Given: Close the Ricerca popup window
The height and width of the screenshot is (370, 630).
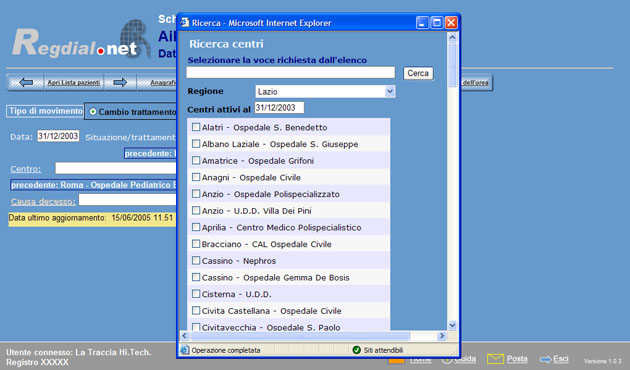Looking at the screenshot, I should coord(451,22).
